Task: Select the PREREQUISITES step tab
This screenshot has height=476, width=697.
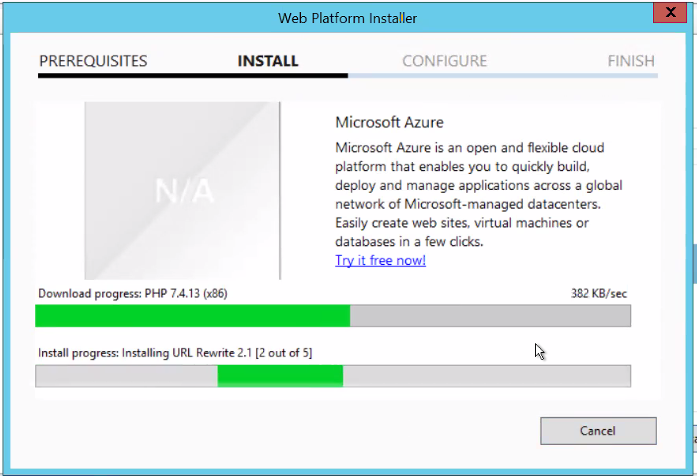Action: pos(93,61)
